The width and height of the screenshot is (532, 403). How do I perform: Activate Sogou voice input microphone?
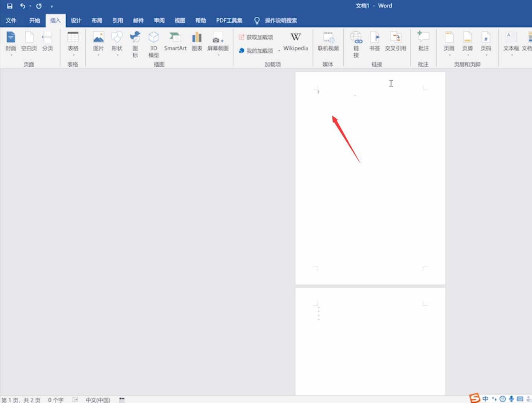(x=511, y=399)
